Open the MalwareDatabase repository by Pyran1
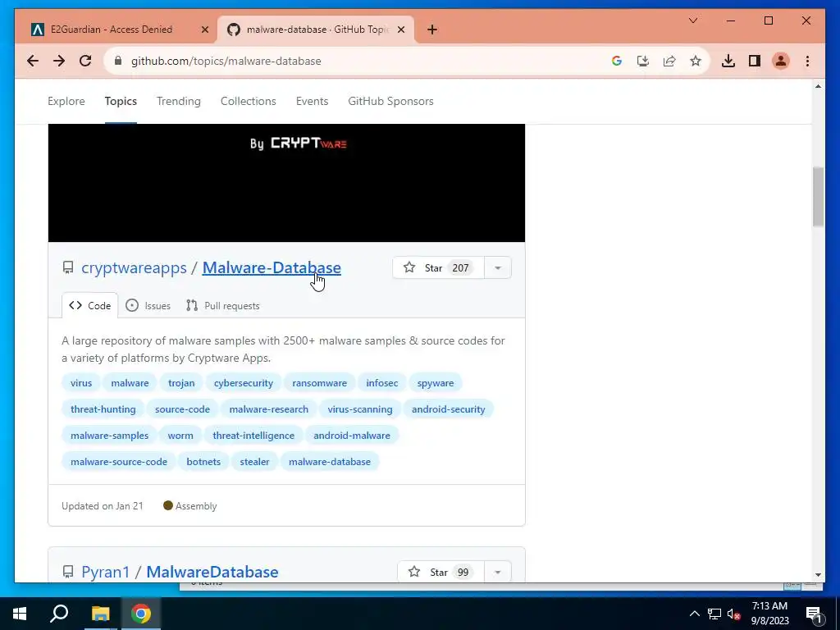The image size is (840, 630). tap(212, 572)
